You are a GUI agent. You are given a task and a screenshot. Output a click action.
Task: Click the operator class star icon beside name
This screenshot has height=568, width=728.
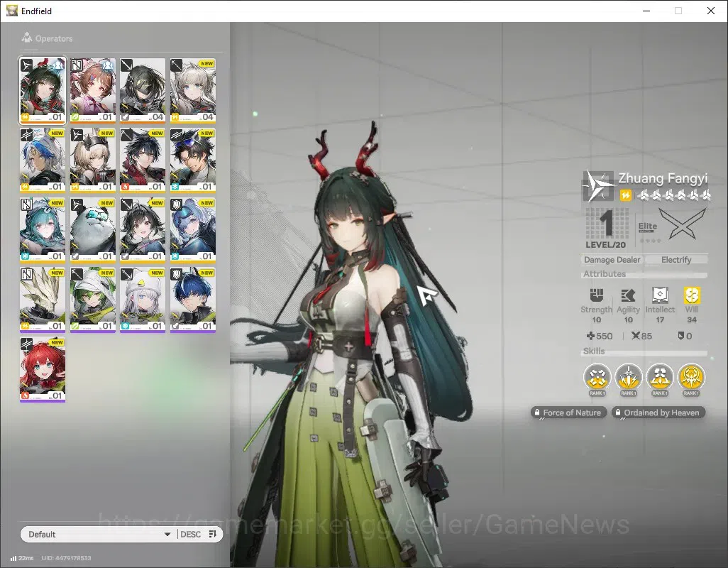[598, 186]
